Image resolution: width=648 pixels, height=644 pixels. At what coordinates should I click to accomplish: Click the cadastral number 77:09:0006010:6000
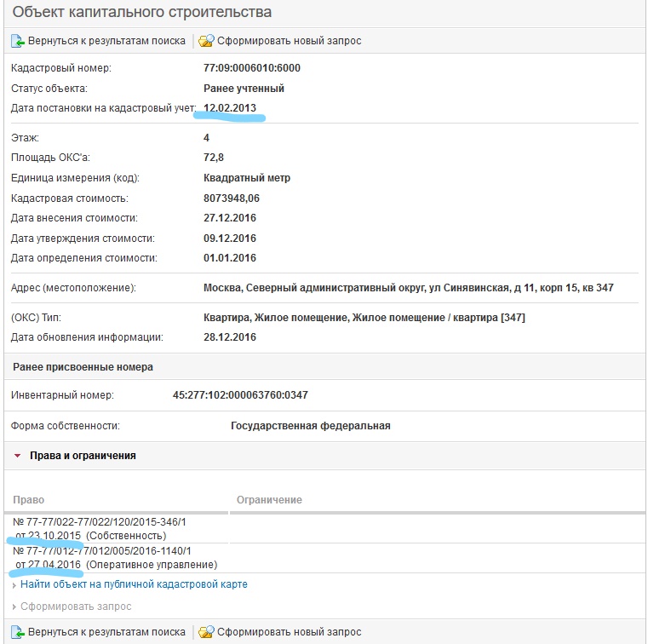pyautogui.click(x=252, y=68)
